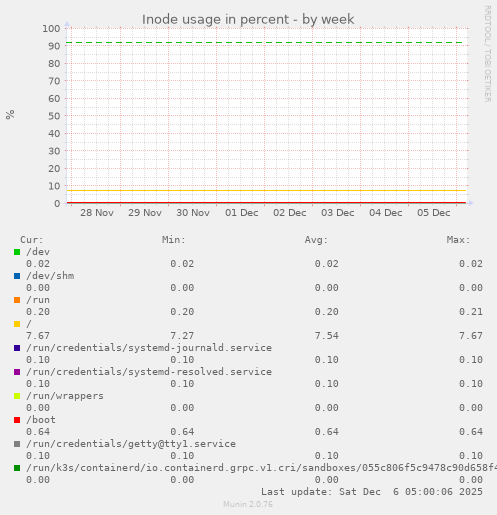
Task: Click the "100" y-axis label
Action: point(51,29)
